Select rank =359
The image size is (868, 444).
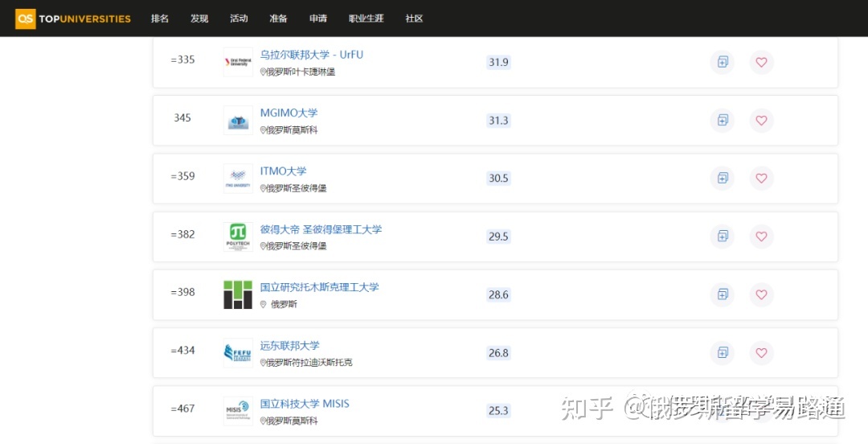182,176
